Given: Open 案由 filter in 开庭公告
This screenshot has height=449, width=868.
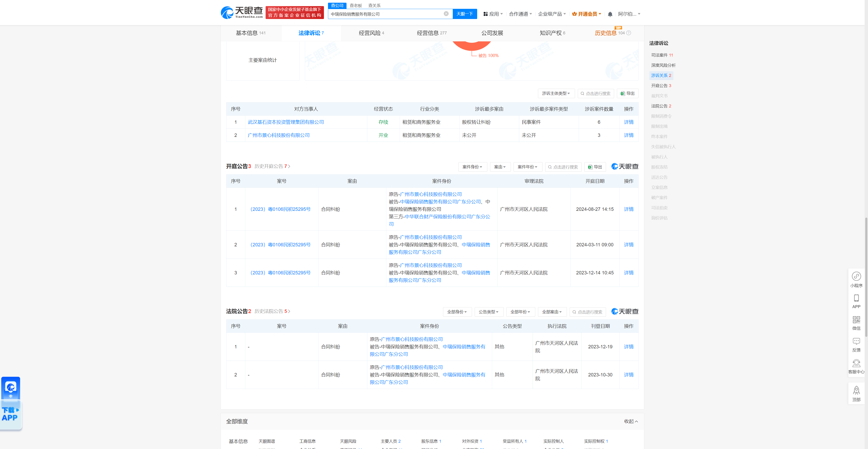Looking at the screenshot, I should [500, 167].
